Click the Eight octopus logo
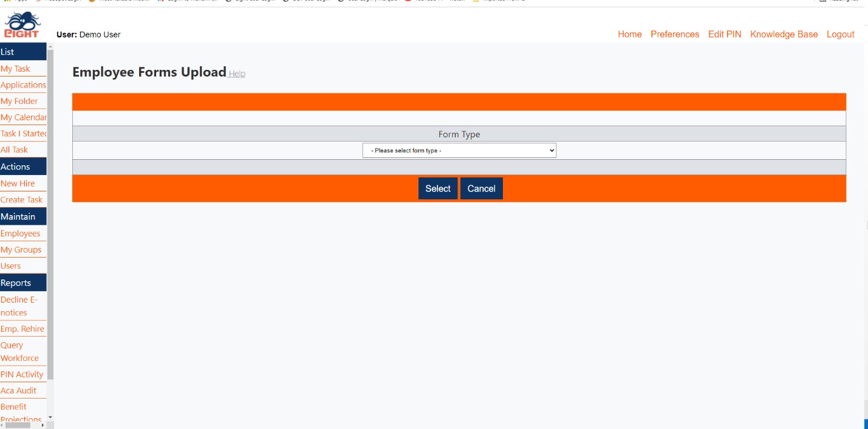The image size is (868, 429). pyautogui.click(x=22, y=25)
